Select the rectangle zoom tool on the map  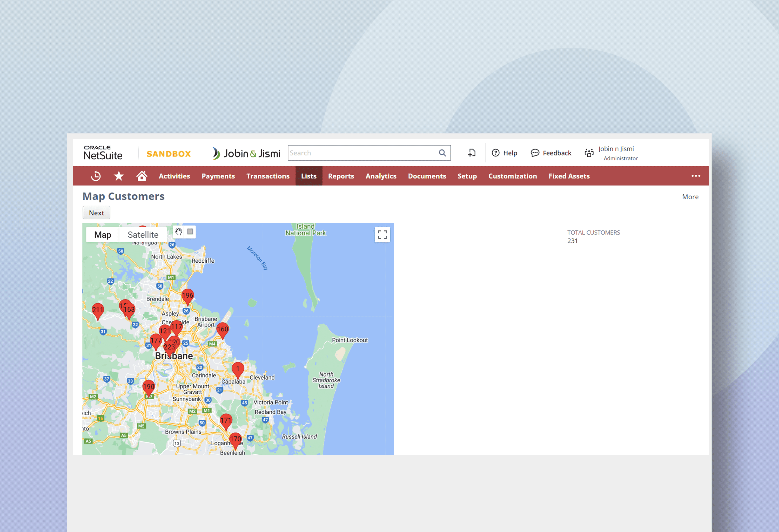[190, 231]
